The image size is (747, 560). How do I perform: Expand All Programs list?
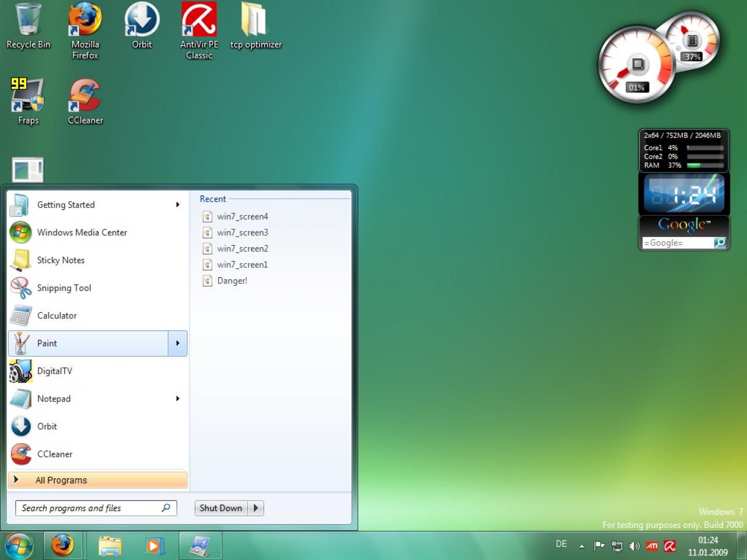(x=97, y=480)
